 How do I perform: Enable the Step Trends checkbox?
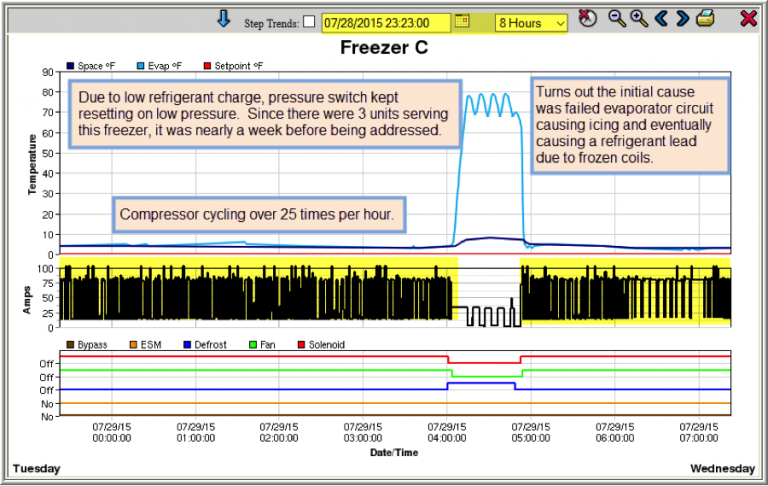point(309,22)
